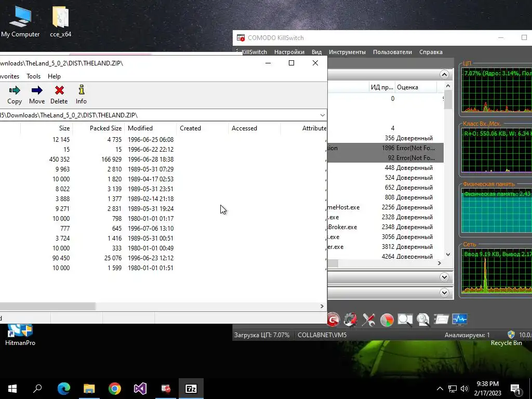Open the Вид menu in KillSwitch
The image size is (532, 399).
[316, 52]
